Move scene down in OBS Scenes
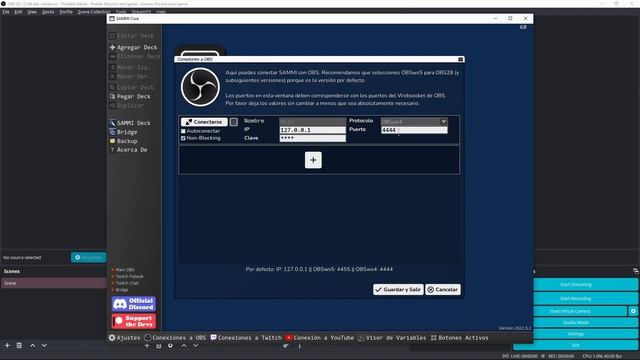 (44, 345)
